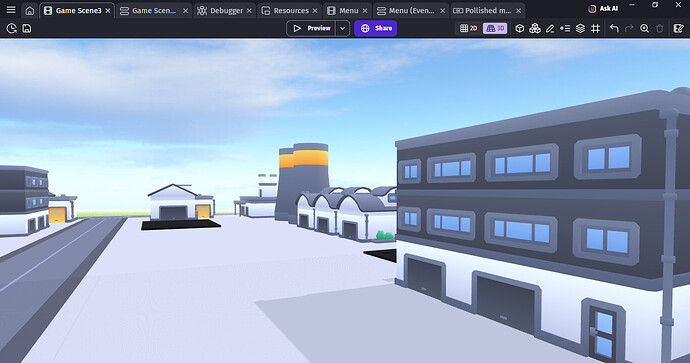Switch the editor to 3D view
Image resolution: width=690 pixels, height=363 pixels.
pyautogui.click(x=495, y=28)
